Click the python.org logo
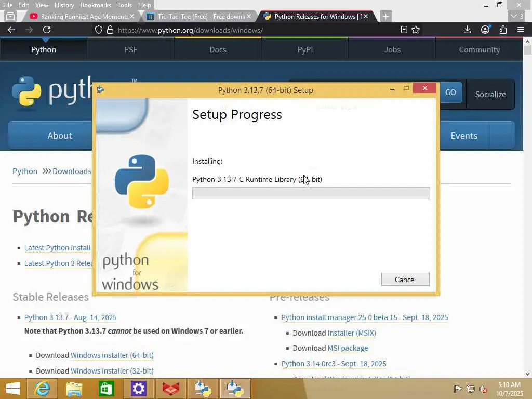This screenshot has height=399, width=532. 51,91
